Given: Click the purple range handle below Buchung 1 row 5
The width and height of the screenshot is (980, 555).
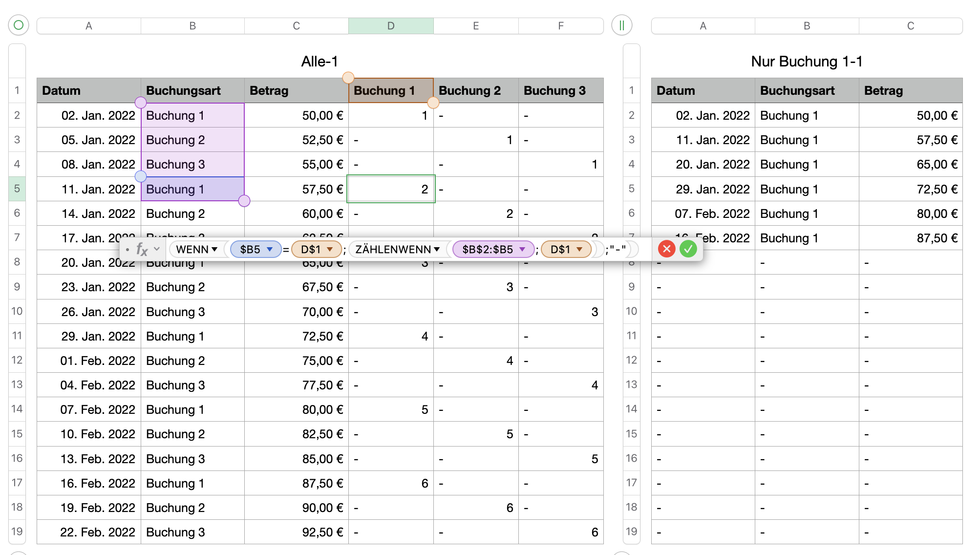Looking at the screenshot, I should pos(244,201).
